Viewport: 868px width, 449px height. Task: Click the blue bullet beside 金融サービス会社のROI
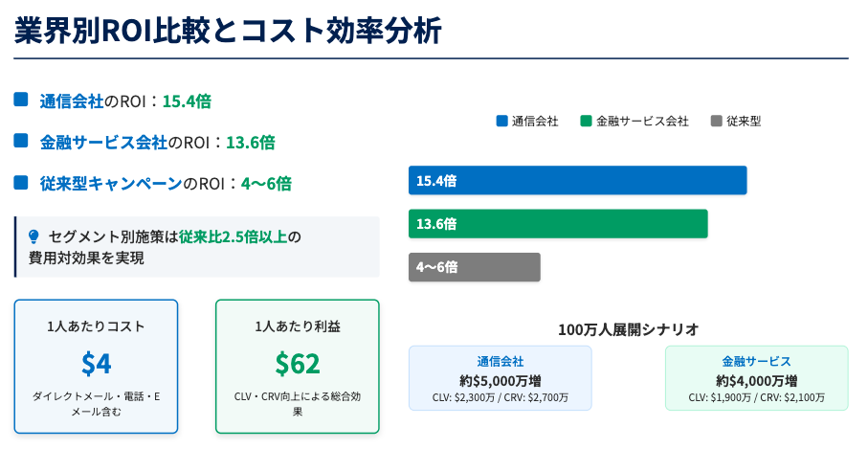(21, 141)
